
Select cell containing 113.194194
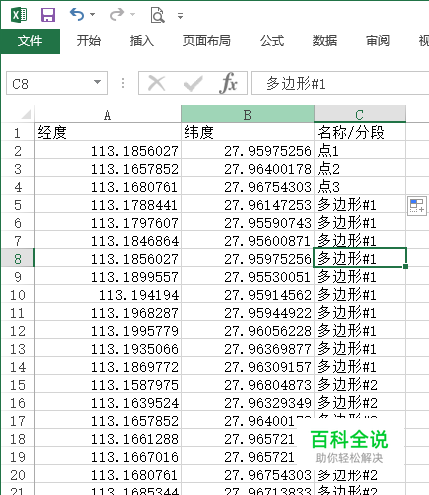pos(108,295)
